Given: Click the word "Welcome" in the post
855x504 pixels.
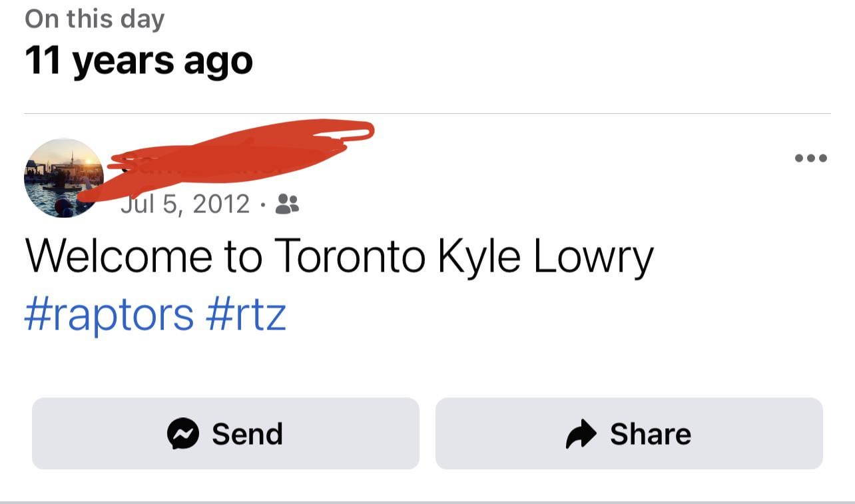Looking at the screenshot, I should tap(118, 256).
